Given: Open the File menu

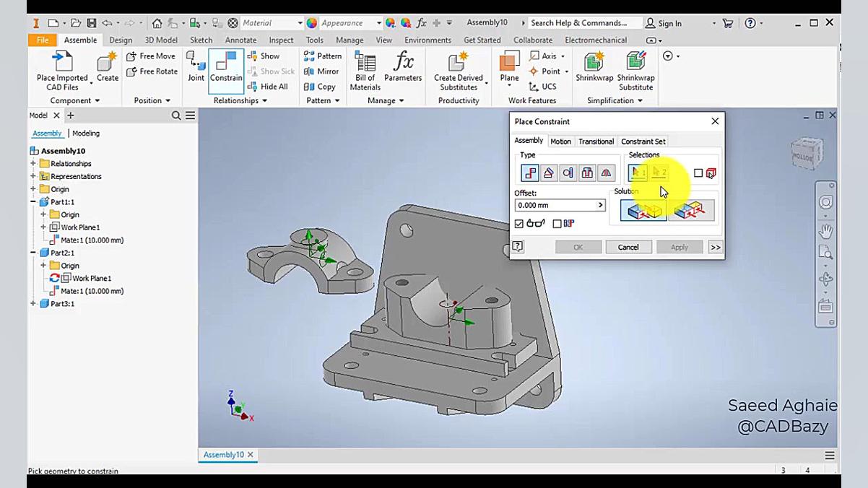Looking at the screenshot, I should pyautogui.click(x=43, y=40).
